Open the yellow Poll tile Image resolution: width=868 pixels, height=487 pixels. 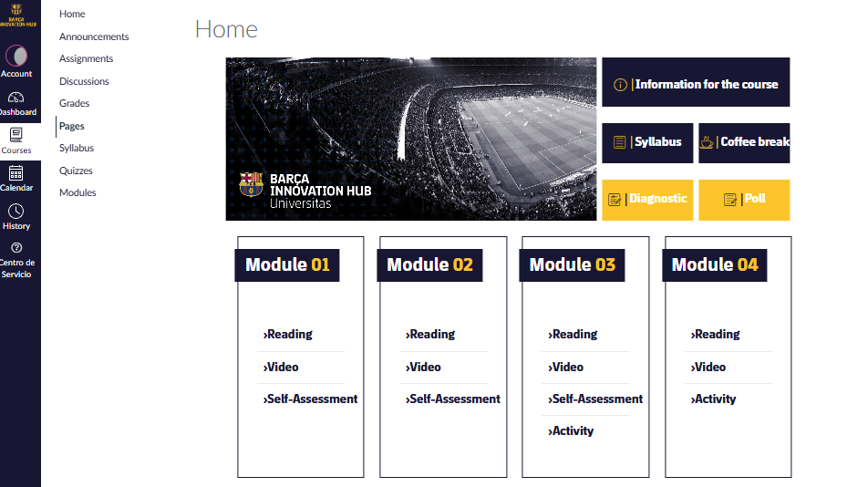click(744, 200)
